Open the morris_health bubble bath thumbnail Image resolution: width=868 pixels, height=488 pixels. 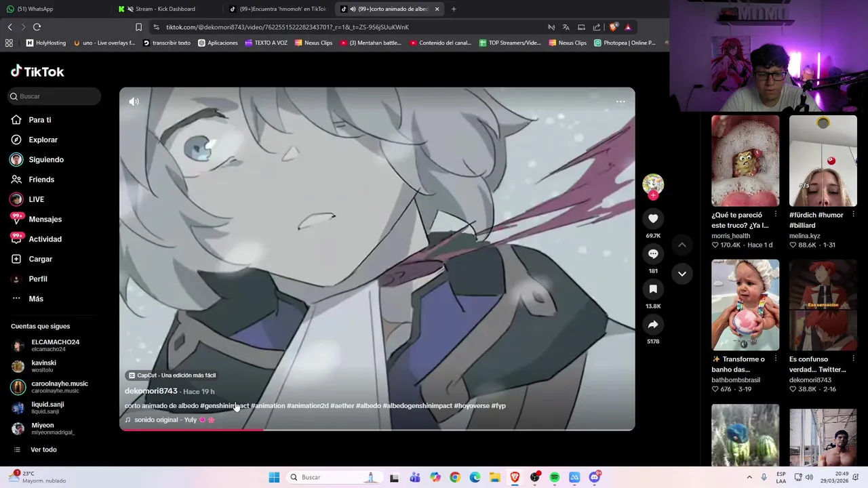pos(745,161)
